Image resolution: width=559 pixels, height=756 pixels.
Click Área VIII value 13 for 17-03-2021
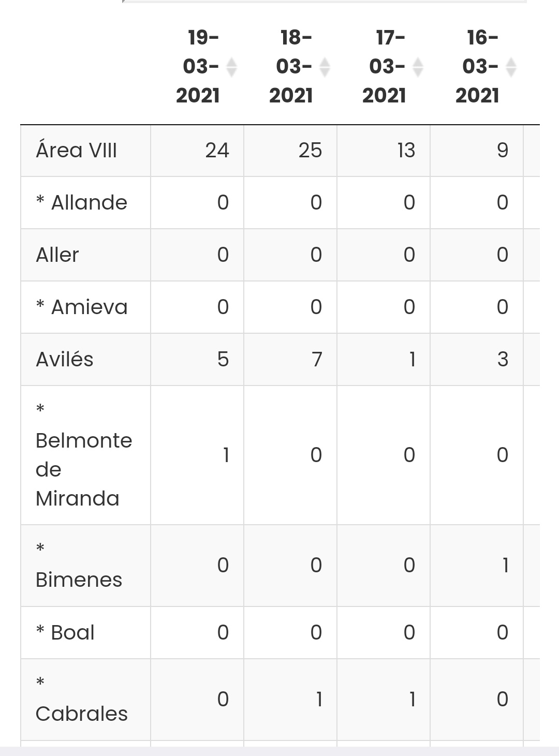(x=406, y=151)
